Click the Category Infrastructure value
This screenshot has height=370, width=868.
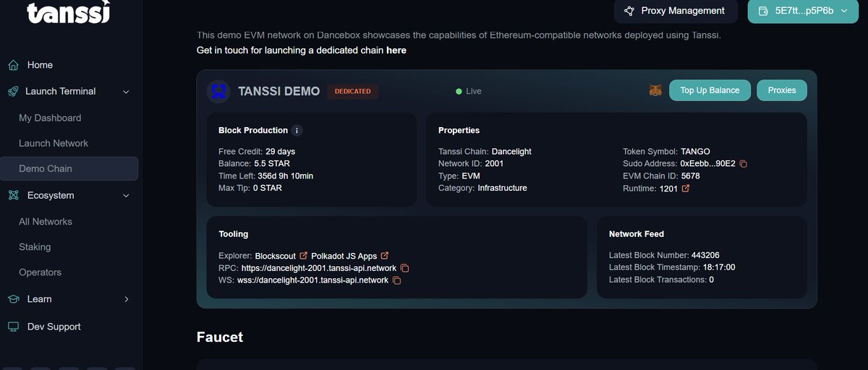coord(503,188)
